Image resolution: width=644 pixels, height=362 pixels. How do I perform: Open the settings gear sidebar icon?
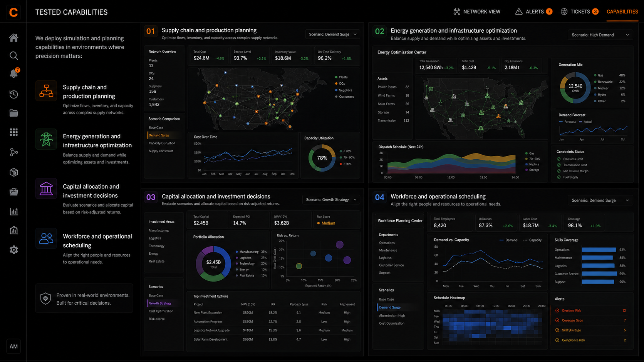(13, 250)
